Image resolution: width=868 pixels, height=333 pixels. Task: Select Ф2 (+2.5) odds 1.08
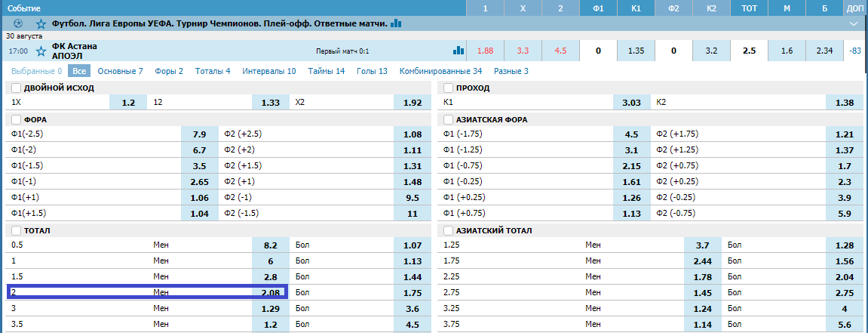[x=413, y=134]
